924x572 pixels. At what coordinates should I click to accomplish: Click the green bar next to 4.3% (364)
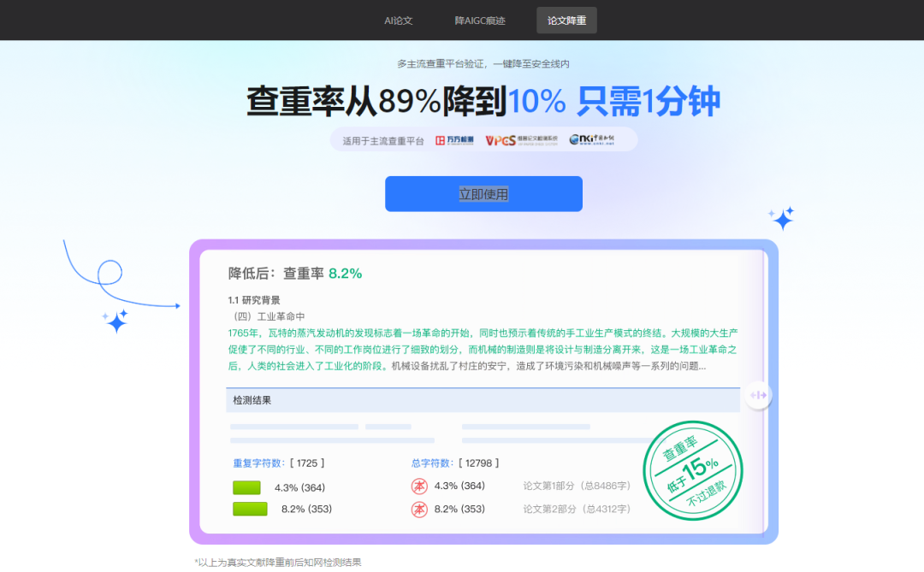coord(246,486)
